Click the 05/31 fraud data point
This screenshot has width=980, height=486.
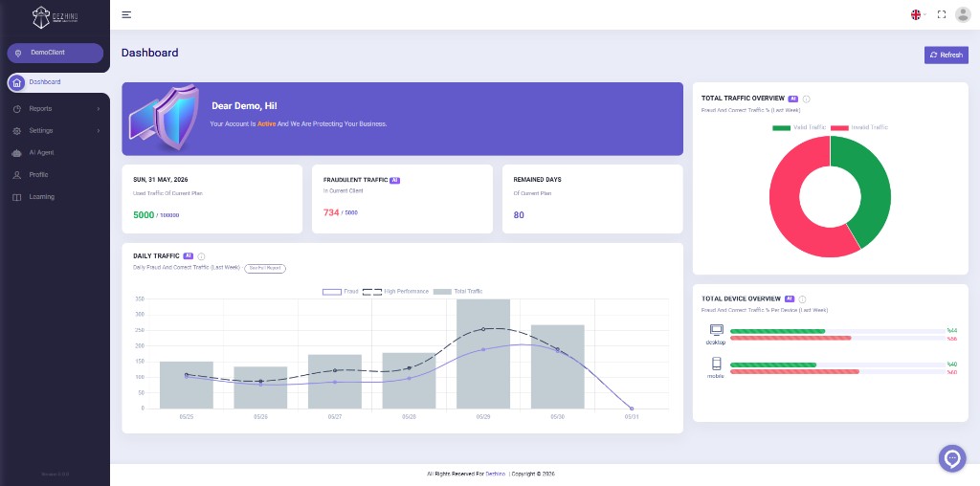point(632,409)
